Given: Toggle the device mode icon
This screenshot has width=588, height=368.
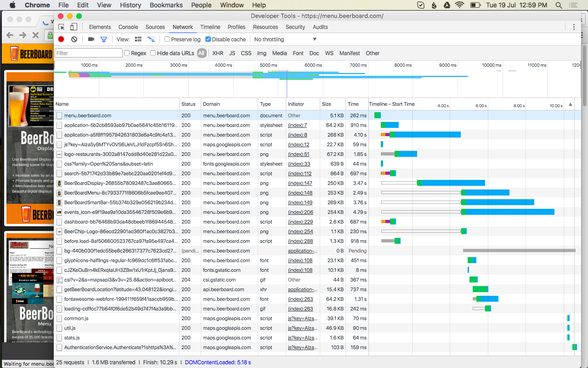Looking at the screenshot, I should 73,27.
